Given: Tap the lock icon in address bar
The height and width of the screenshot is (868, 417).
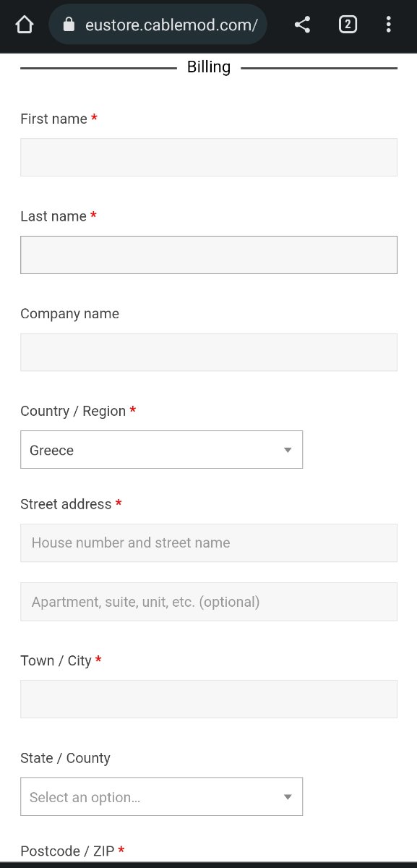Looking at the screenshot, I should (69, 25).
